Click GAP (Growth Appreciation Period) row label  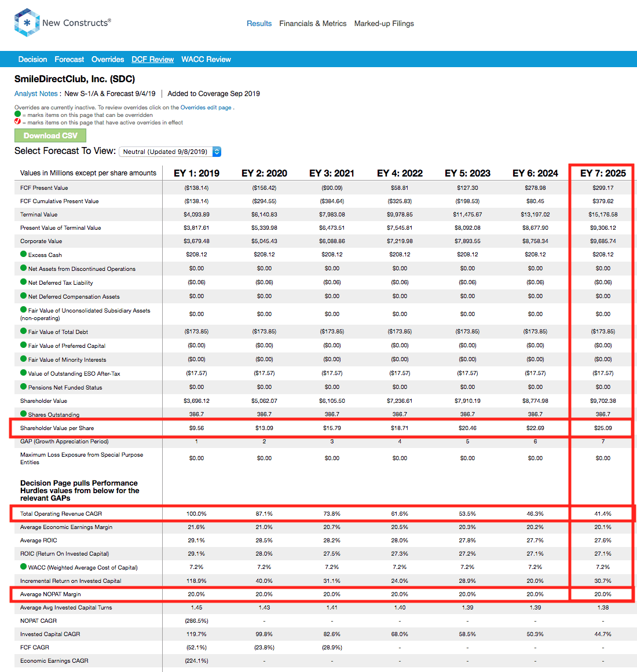[x=64, y=441]
